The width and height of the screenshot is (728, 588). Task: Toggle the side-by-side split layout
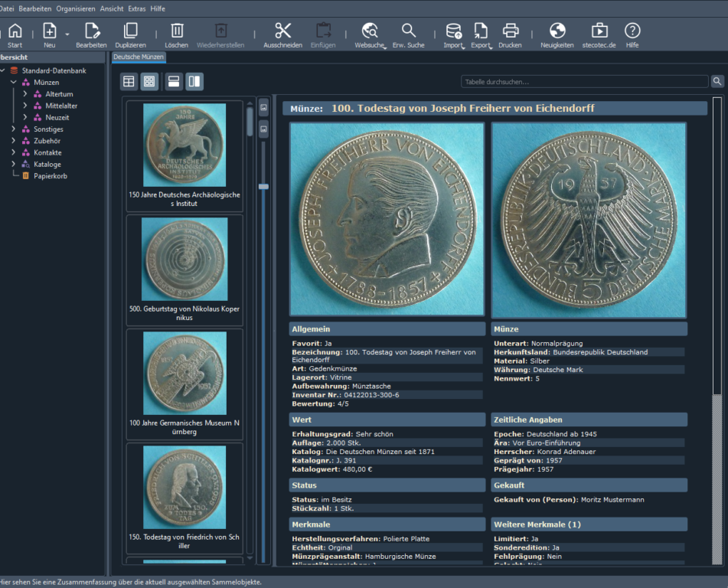click(x=194, y=81)
